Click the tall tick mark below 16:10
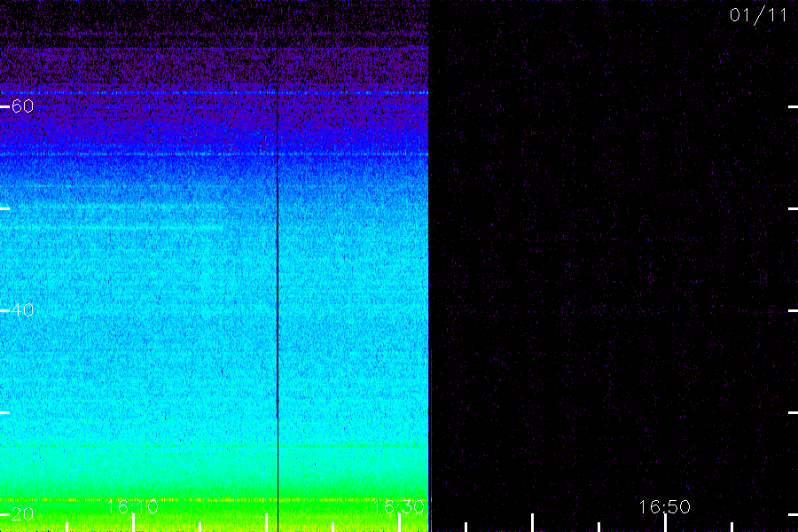This screenshot has height=532, width=798. point(133,523)
